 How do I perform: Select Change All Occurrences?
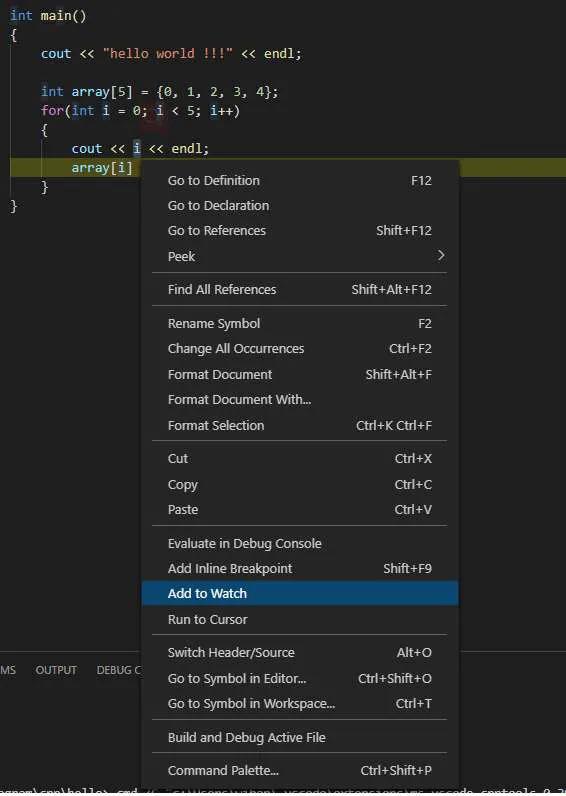click(x=299, y=349)
